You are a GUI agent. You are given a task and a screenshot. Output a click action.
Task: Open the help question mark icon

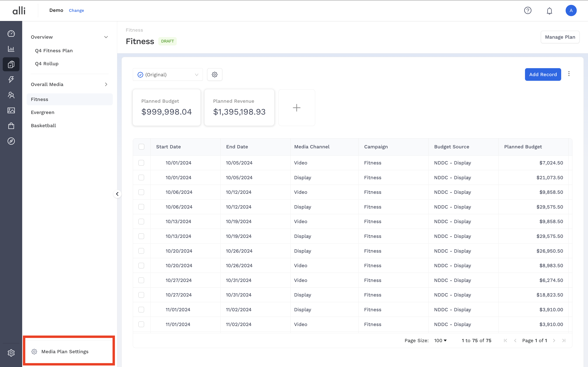click(x=528, y=10)
